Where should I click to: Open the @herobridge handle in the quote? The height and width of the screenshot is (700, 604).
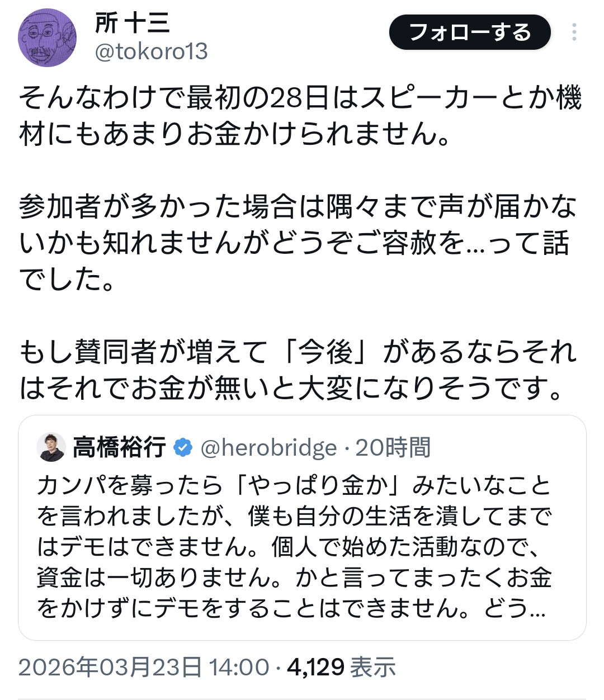point(268,448)
